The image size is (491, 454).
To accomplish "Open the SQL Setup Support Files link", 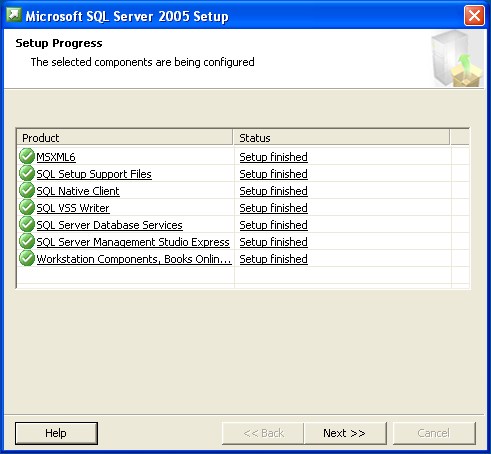I will (x=94, y=174).
